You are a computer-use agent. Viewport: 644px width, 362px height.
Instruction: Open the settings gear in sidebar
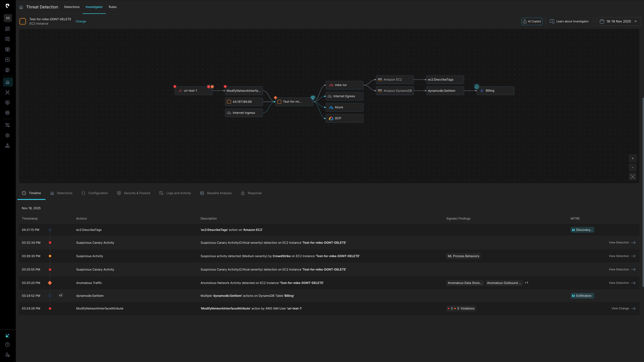pyautogui.click(x=8, y=135)
